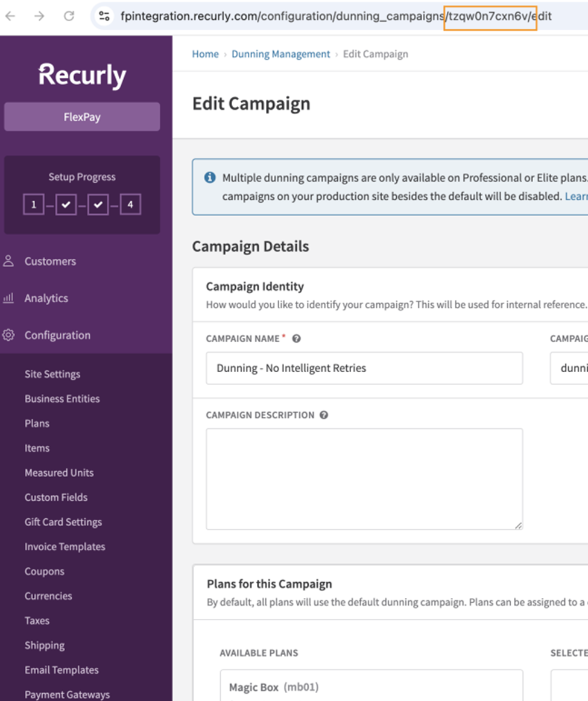The image size is (588, 701).
Task: Open Site Settings in the Configuration menu
Action: point(52,374)
